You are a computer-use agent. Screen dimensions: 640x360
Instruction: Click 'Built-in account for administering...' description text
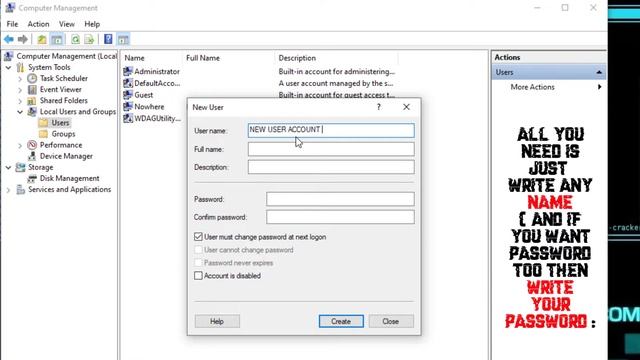tap(337, 71)
